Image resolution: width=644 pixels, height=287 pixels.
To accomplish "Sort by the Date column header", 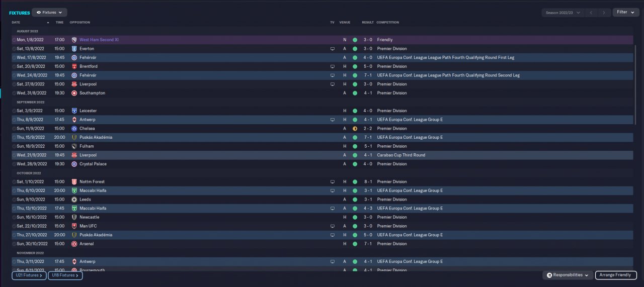I will point(16,23).
